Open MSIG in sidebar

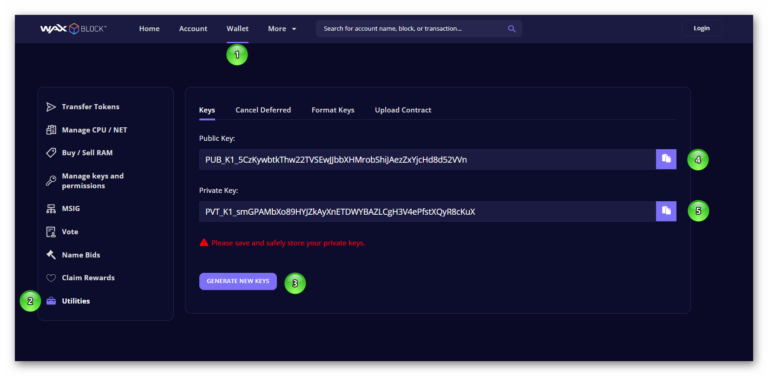[x=71, y=209]
